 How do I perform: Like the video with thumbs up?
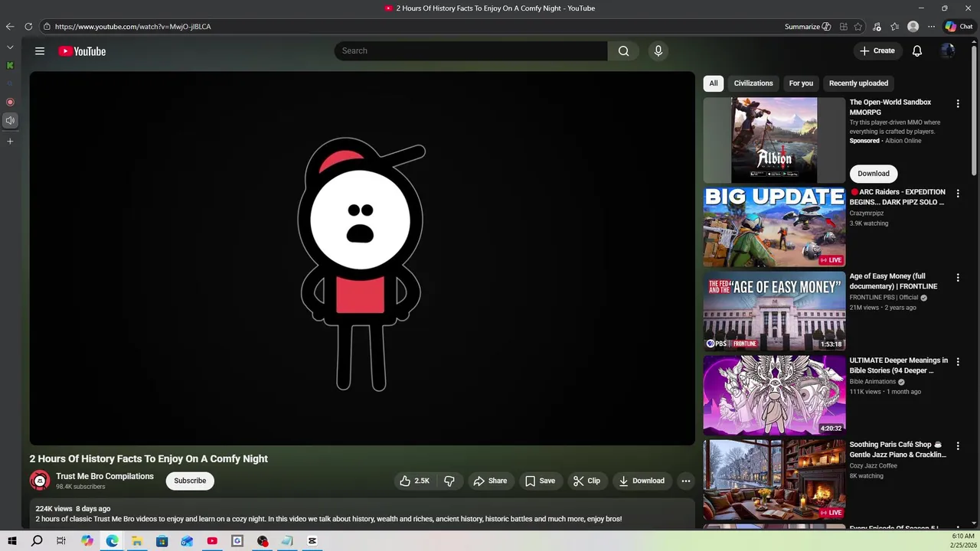(x=414, y=481)
